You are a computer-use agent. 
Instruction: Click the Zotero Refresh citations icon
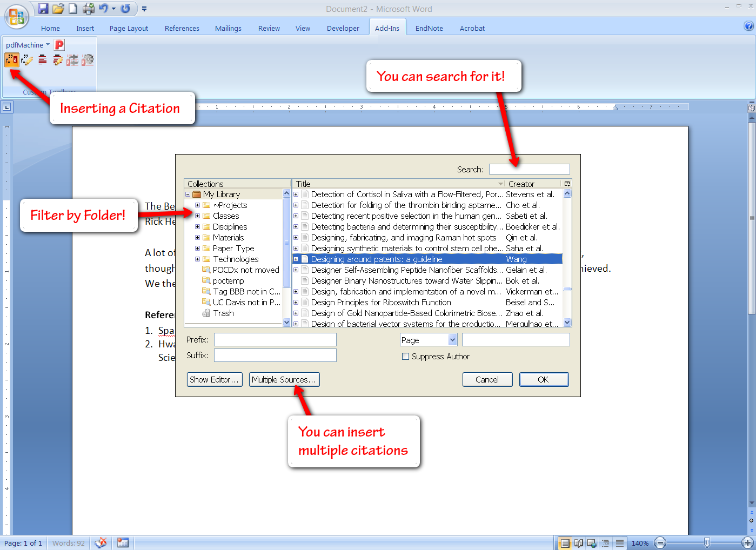tap(72, 59)
